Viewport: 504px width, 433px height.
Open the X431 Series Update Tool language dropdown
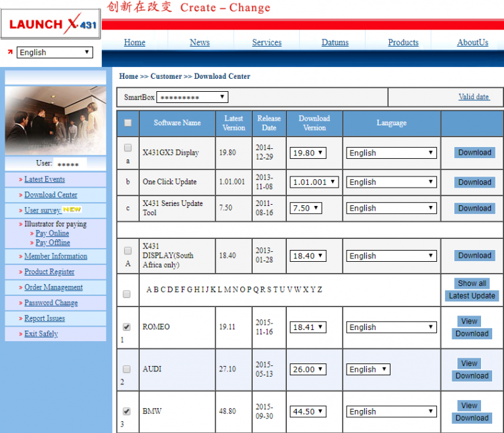click(x=392, y=208)
